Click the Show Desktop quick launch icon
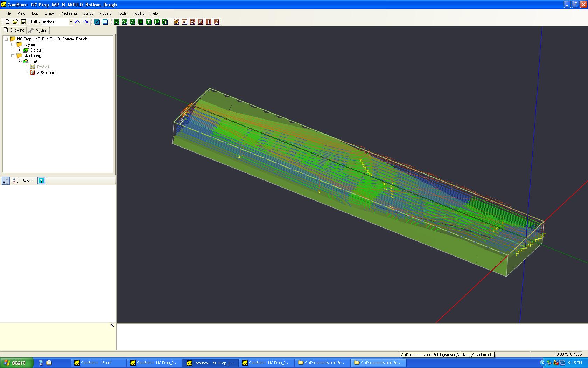 pyautogui.click(x=41, y=363)
